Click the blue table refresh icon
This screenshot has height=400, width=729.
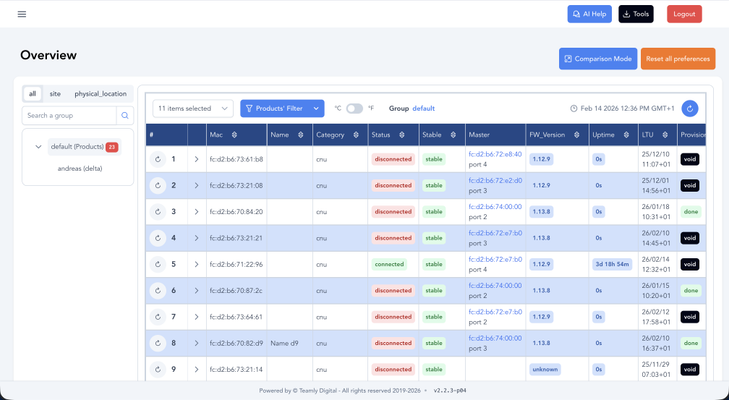689,108
